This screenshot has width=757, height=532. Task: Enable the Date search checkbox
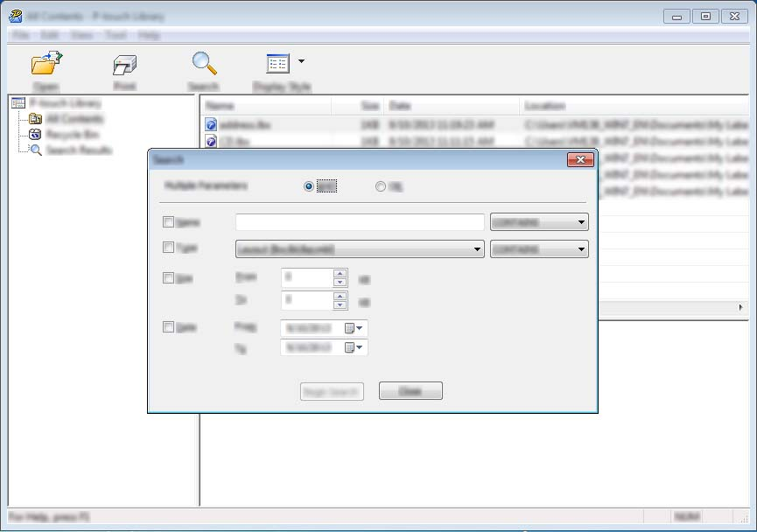[168, 327]
